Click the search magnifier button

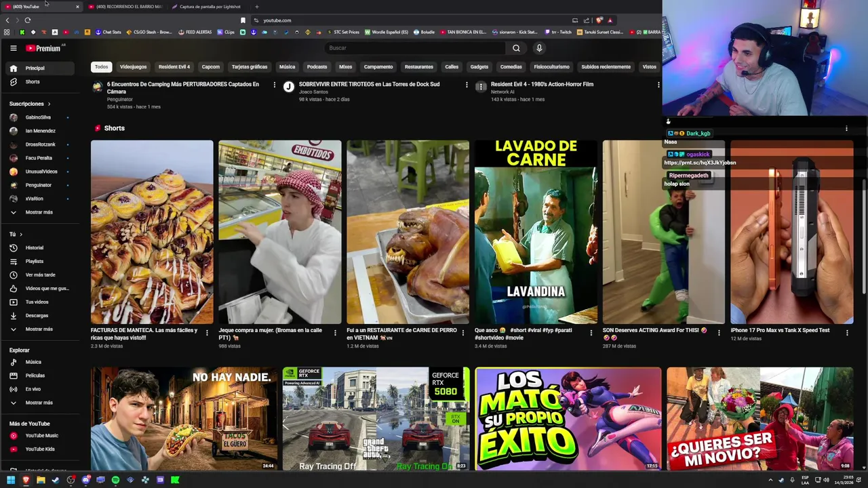[x=516, y=48]
